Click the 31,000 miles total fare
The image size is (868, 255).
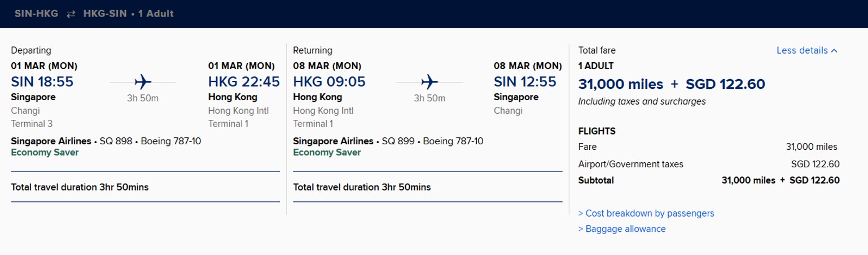click(x=621, y=84)
